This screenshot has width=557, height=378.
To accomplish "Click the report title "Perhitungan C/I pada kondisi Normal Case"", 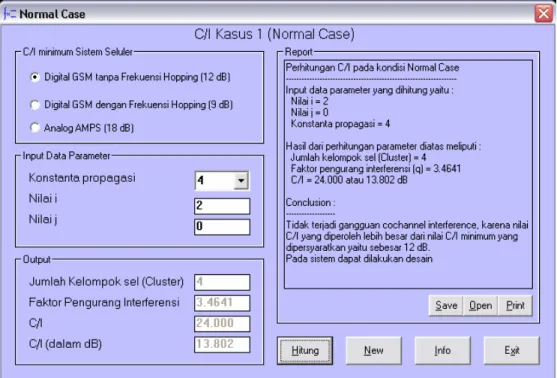I will point(372,68).
